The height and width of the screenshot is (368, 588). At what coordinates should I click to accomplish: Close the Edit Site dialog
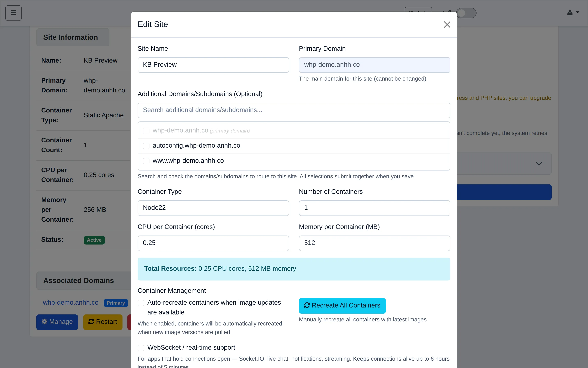pos(447,24)
